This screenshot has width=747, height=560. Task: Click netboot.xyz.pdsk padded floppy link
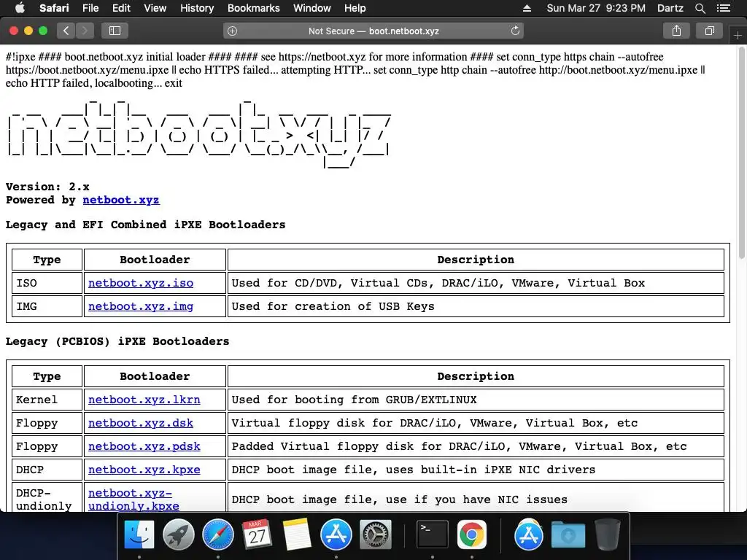pyautogui.click(x=144, y=446)
